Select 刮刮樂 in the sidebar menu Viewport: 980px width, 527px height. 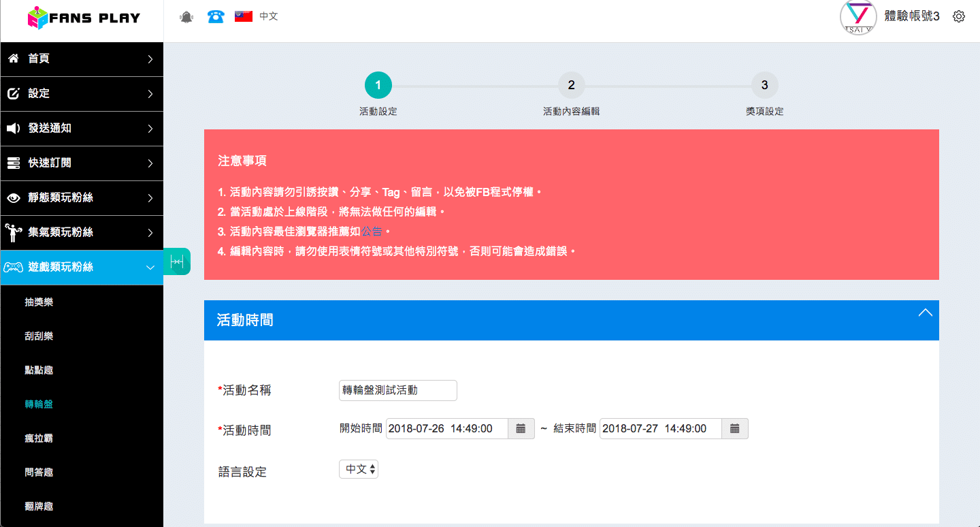click(x=39, y=336)
